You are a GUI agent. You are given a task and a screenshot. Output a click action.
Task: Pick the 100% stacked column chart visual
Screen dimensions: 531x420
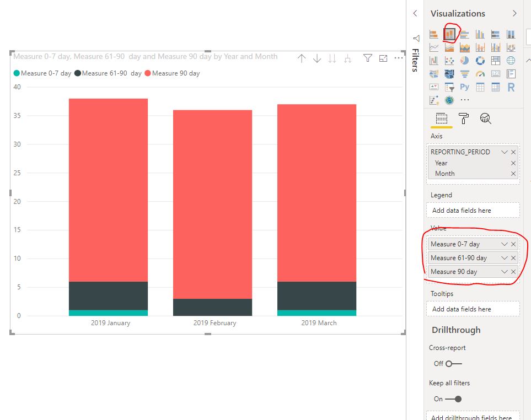click(511, 34)
